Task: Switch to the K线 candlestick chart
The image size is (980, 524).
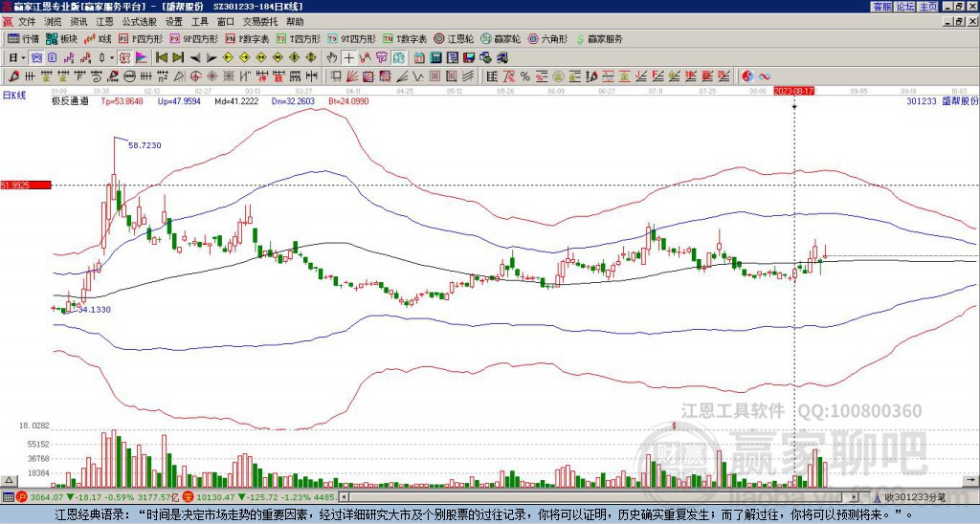Action: point(98,38)
